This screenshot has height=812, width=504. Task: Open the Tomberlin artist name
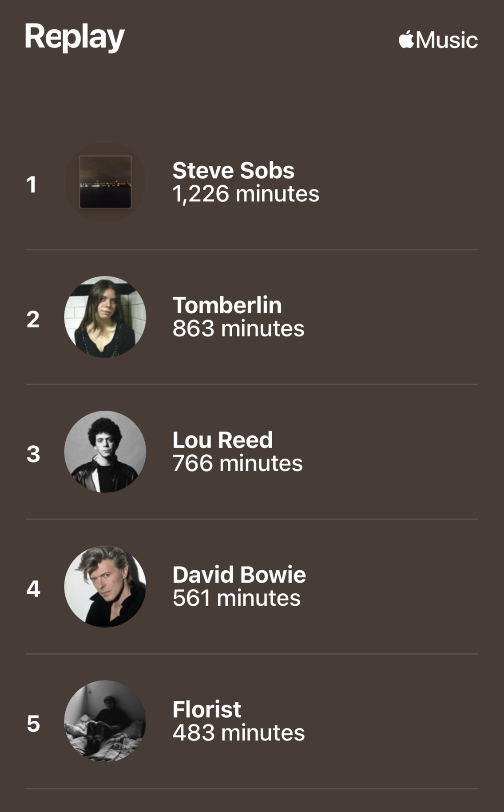[x=227, y=305]
